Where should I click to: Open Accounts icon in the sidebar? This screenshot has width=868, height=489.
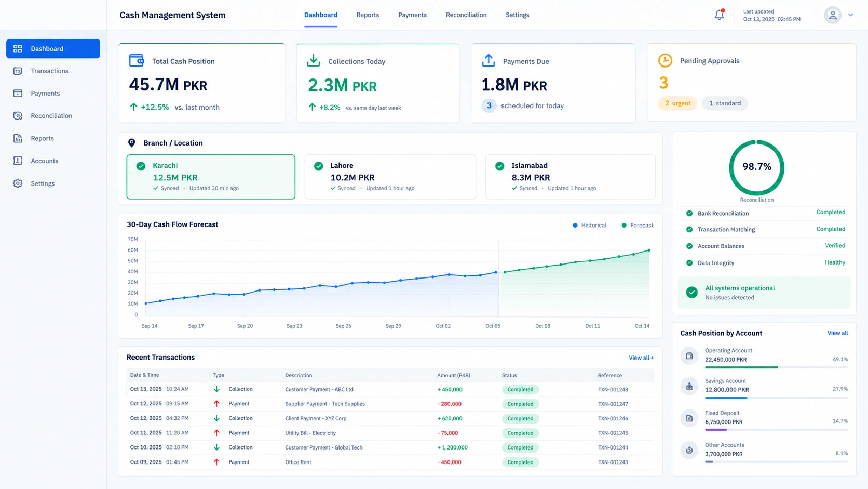click(18, 161)
